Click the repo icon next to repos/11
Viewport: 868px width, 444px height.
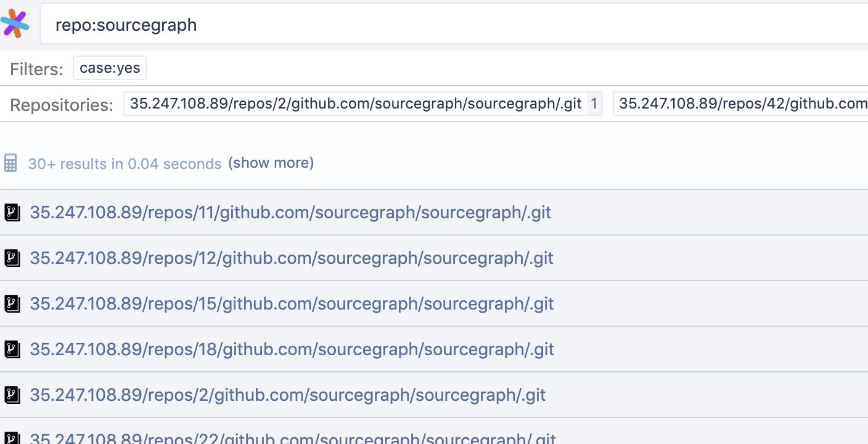click(12, 213)
